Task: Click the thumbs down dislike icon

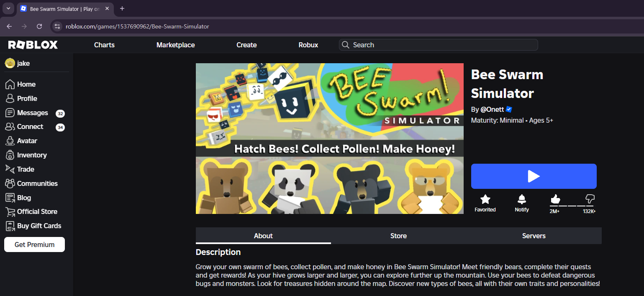Action: 590,199
